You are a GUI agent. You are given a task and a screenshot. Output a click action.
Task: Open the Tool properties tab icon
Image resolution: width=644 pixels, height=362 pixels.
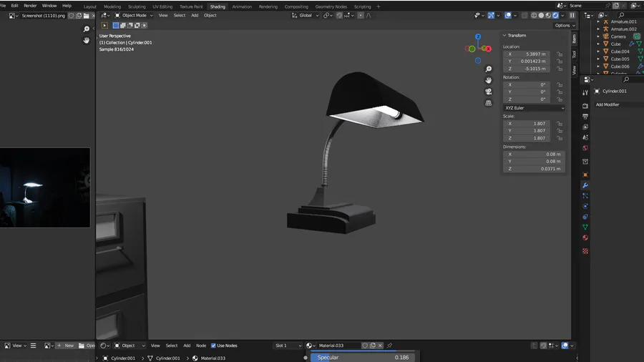pyautogui.click(x=585, y=93)
